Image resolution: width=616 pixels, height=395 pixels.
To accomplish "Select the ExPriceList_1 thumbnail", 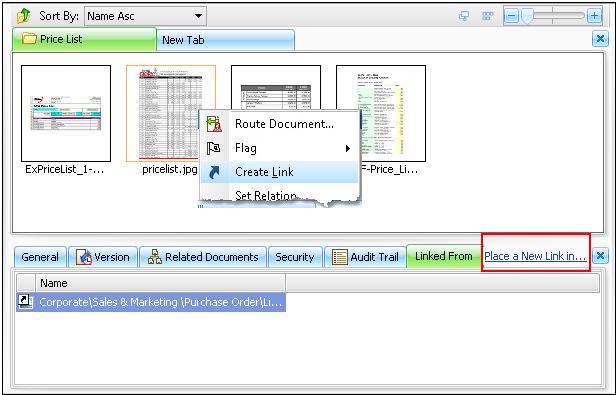I will (x=66, y=113).
